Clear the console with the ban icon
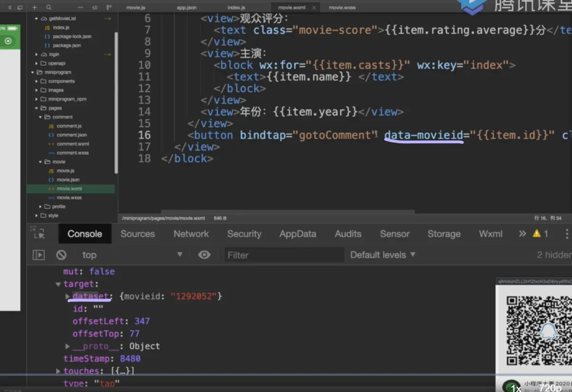Screen dimensions: 572x392 click(x=61, y=255)
